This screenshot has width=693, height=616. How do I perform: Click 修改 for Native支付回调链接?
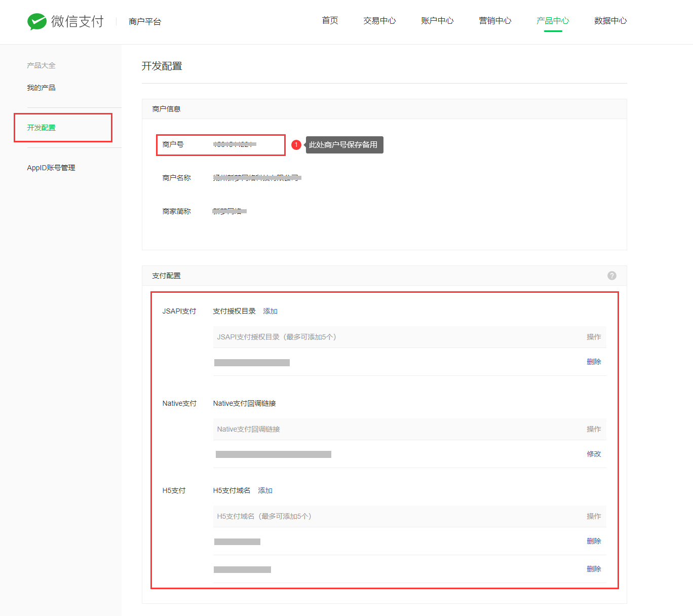[594, 454]
